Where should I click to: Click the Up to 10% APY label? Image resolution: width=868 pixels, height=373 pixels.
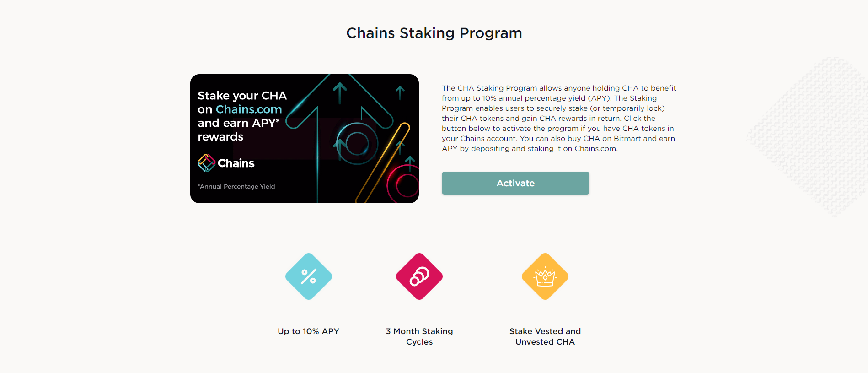pos(309,331)
